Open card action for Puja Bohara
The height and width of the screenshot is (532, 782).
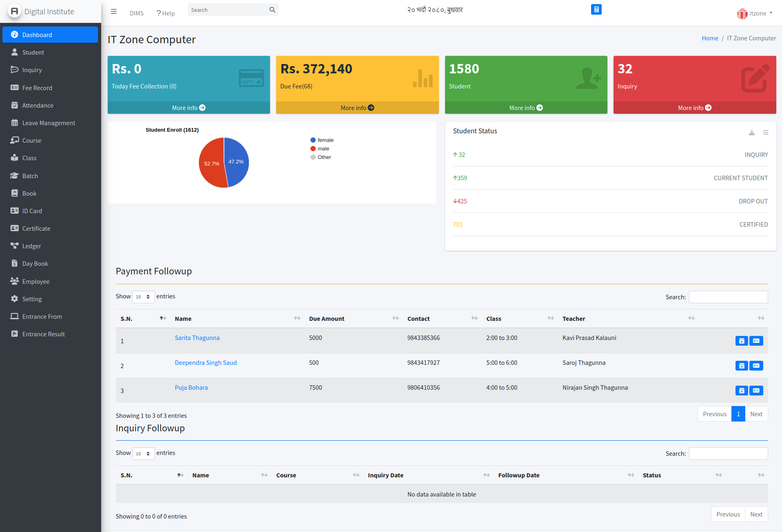tap(756, 391)
